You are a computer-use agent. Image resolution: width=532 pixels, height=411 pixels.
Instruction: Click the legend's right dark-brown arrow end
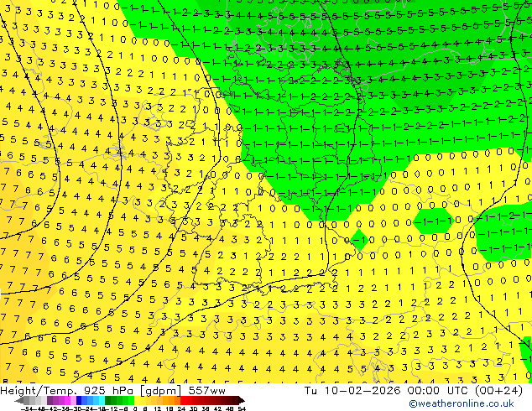click(x=242, y=401)
